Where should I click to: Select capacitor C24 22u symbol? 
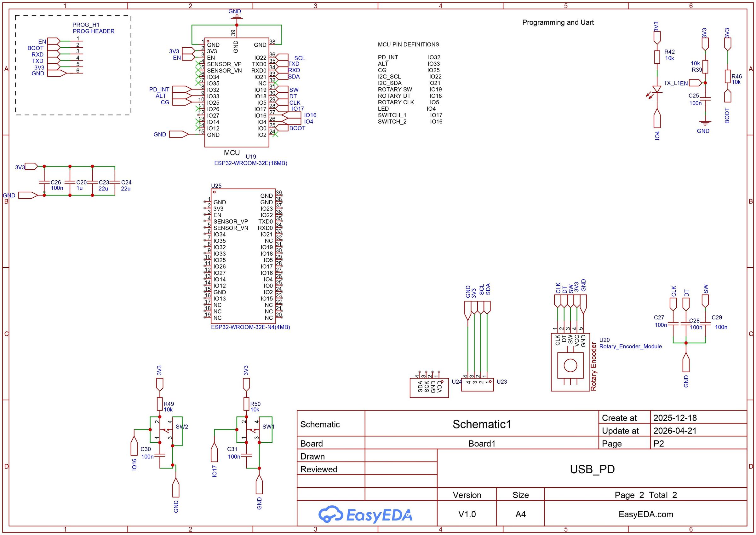tap(115, 182)
